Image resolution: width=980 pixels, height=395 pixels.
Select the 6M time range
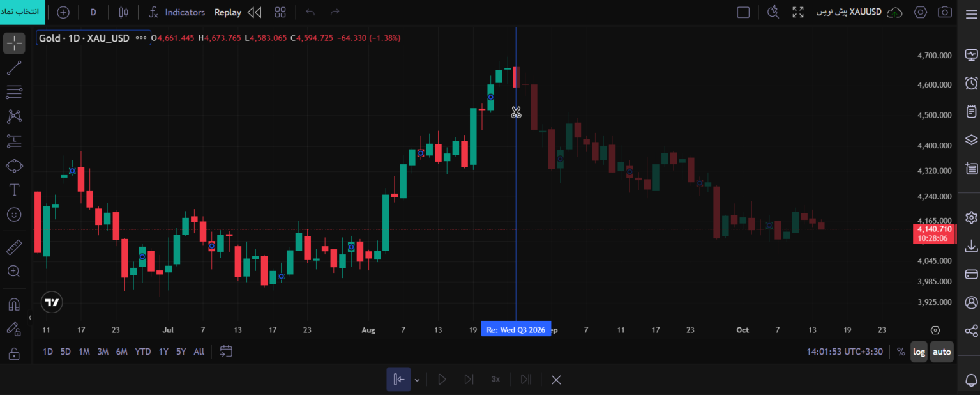[x=121, y=352]
